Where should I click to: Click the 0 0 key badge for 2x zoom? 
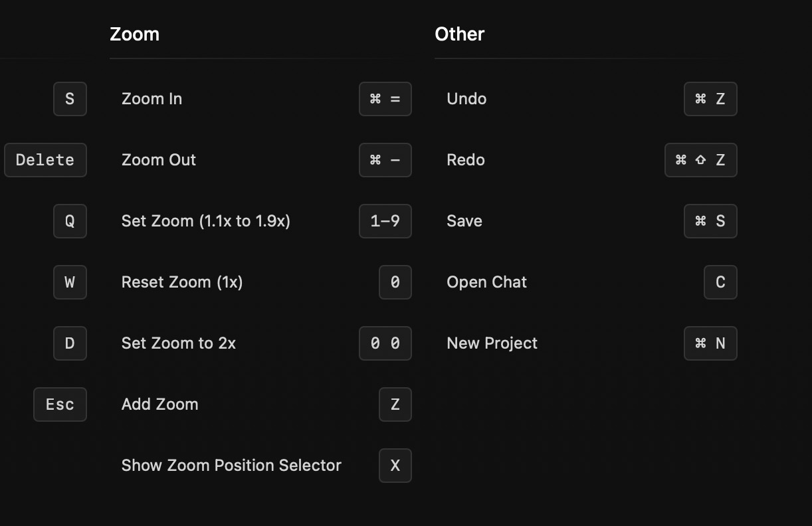point(385,343)
